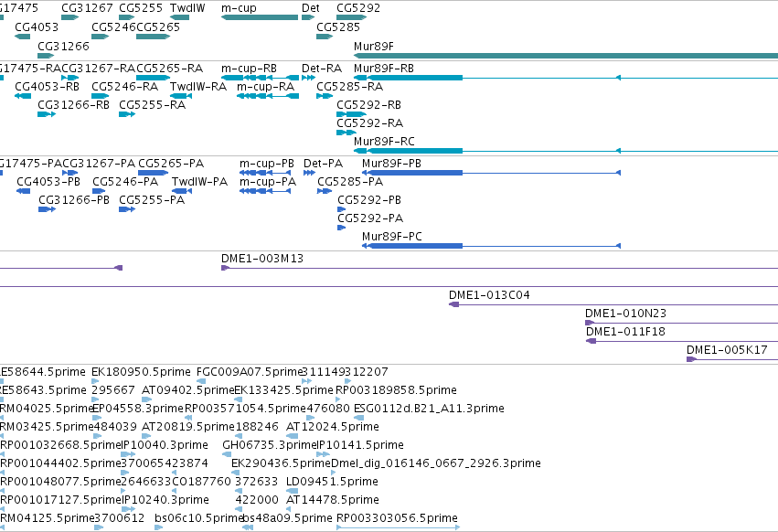Click the CG5285 gene label
Screen dimensions: 778x532
point(338,27)
